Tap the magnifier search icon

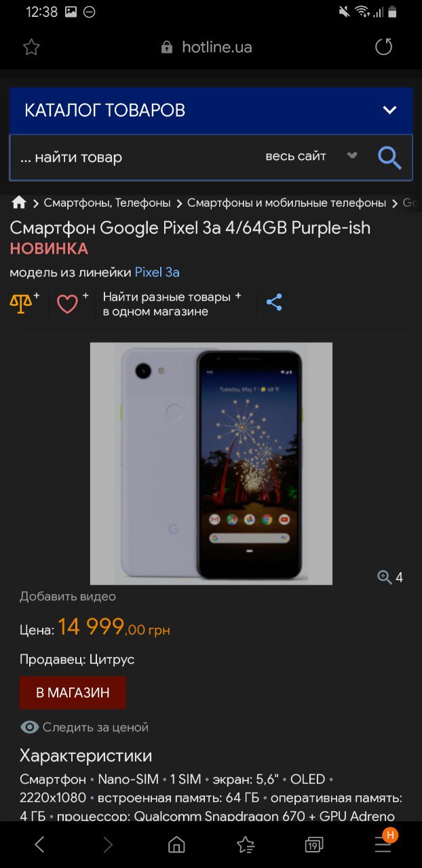click(x=389, y=157)
